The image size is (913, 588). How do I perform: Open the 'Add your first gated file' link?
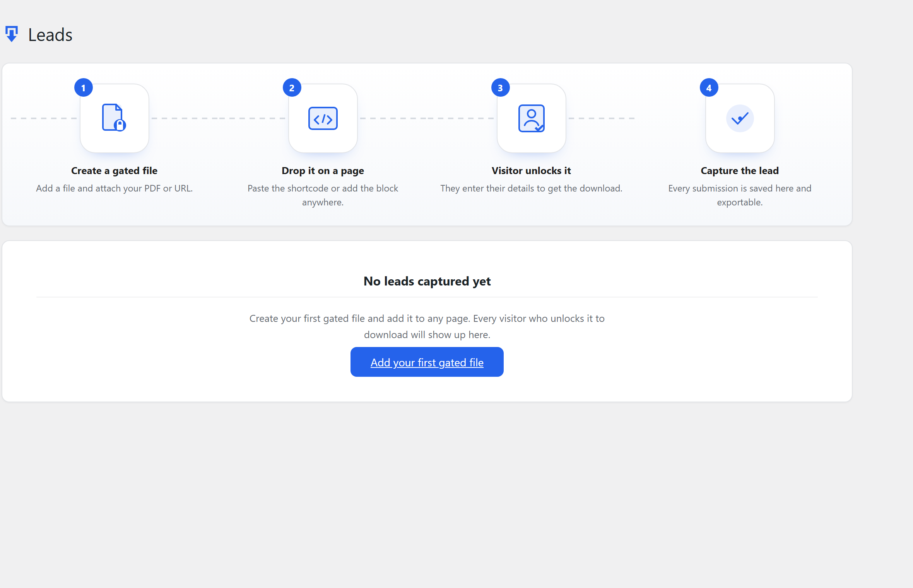(427, 362)
